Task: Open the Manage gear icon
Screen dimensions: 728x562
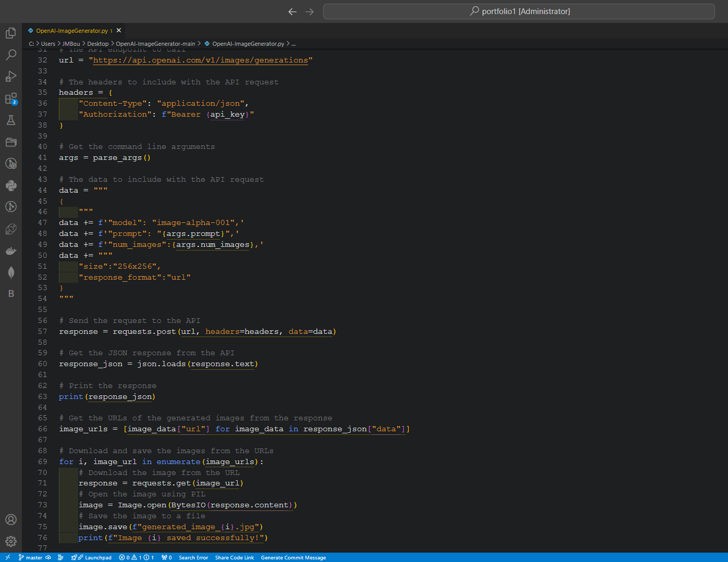Action: tap(11, 541)
